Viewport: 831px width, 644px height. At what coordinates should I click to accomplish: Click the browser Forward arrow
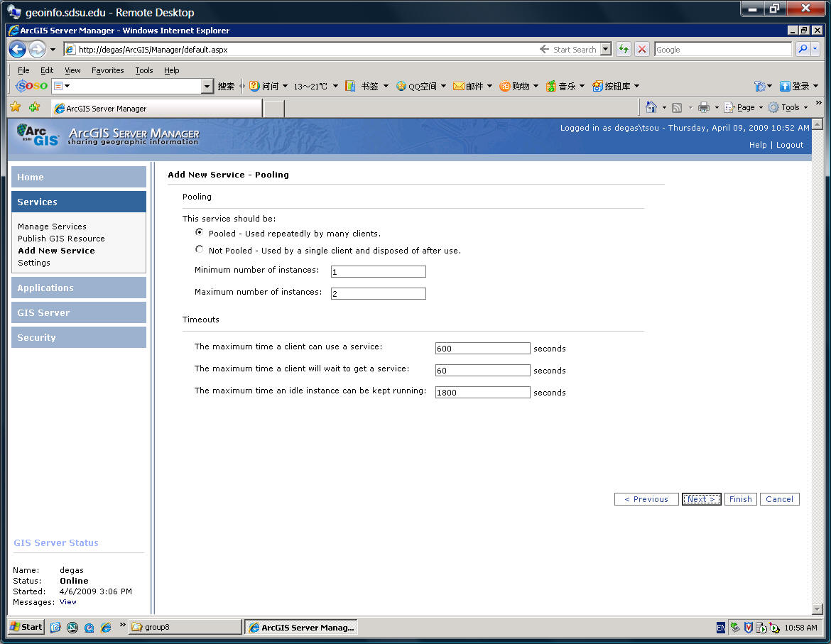pos(37,49)
